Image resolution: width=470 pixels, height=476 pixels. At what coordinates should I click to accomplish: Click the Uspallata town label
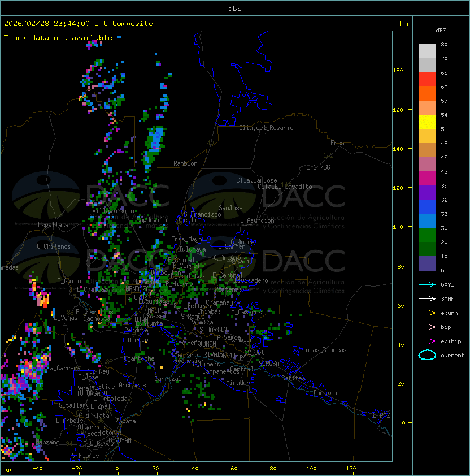point(53,225)
